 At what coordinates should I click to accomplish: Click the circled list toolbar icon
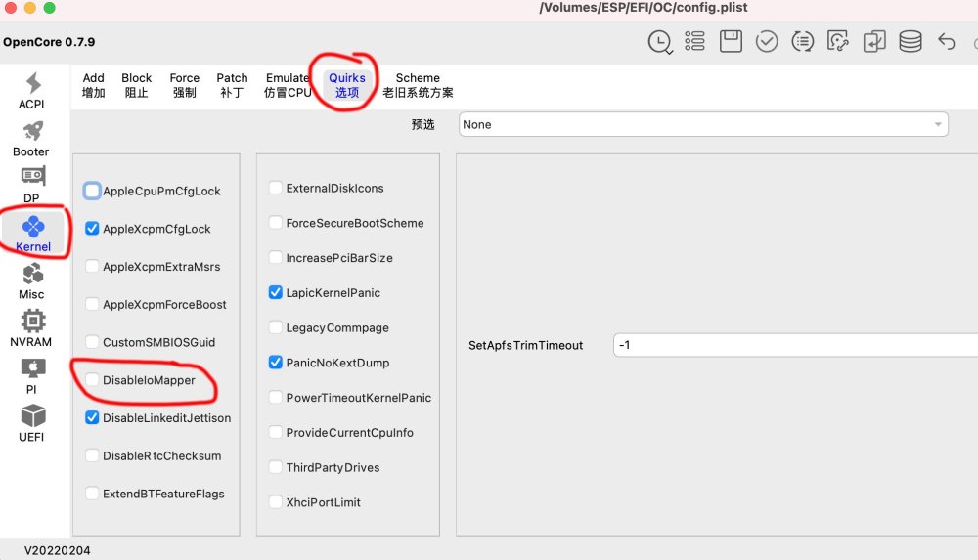(x=802, y=42)
